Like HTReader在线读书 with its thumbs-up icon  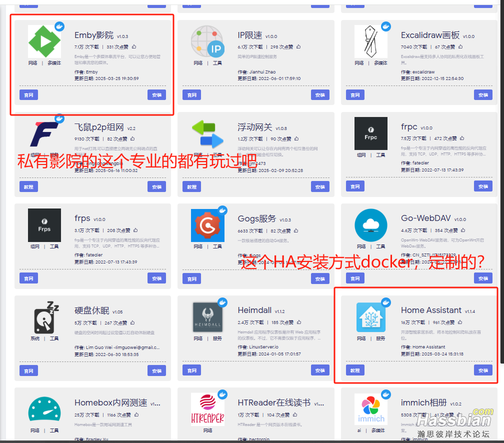(295, 414)
